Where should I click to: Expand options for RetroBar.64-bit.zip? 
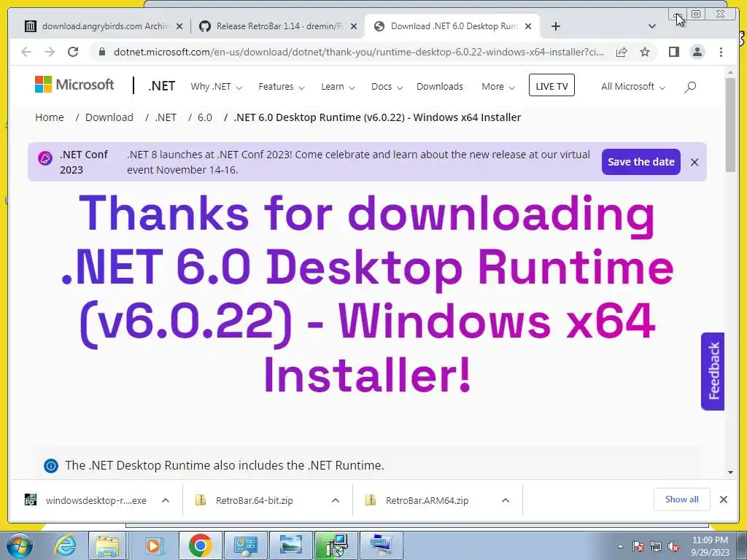(x=336, y=500)
